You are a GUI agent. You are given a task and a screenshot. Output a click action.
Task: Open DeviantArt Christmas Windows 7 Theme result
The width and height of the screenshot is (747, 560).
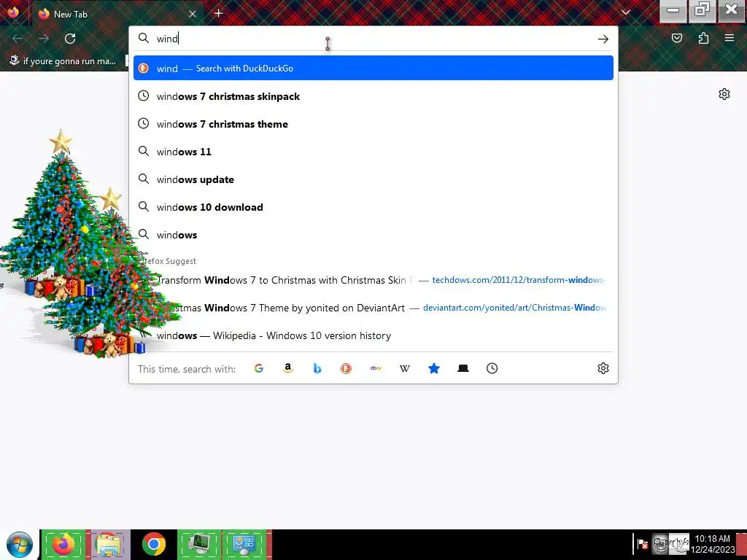373,308
